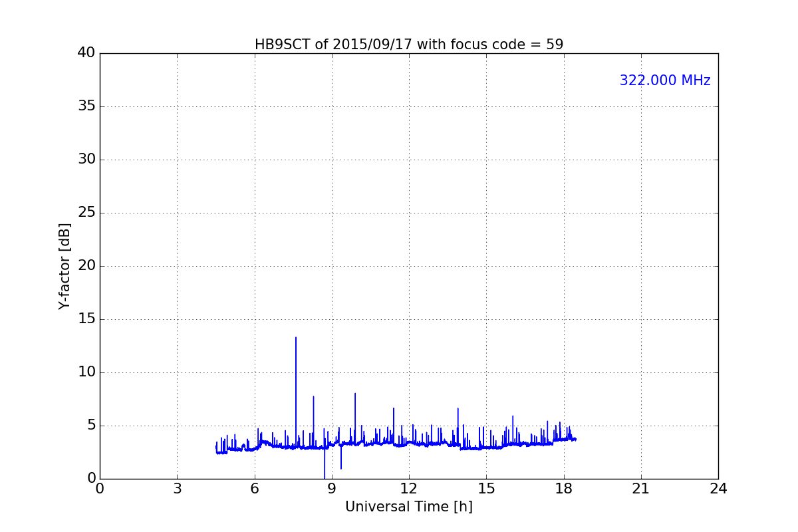Click the x-axis tick label 24

[718, 489]
